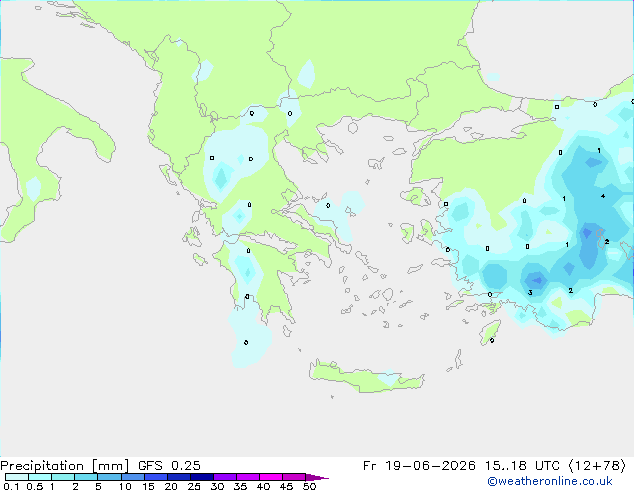Click the 'GFS 0.25' model label

tap(169, 466)
